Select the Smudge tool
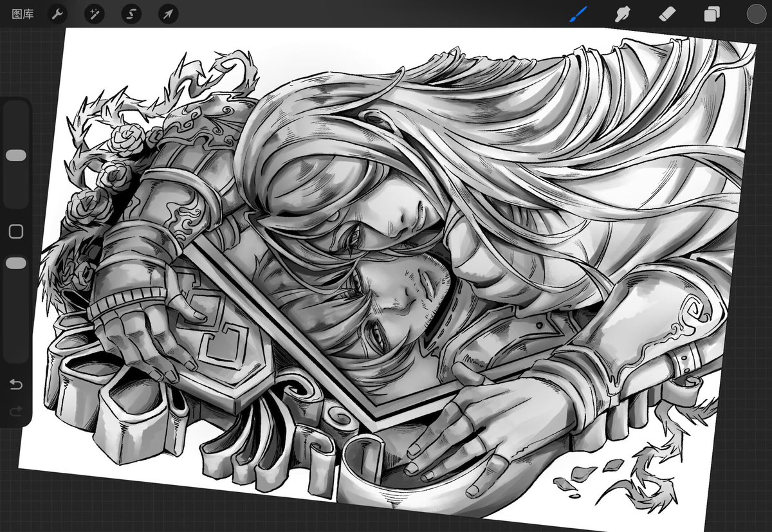The height and width of the screenshot is (532, 772). 622,14
